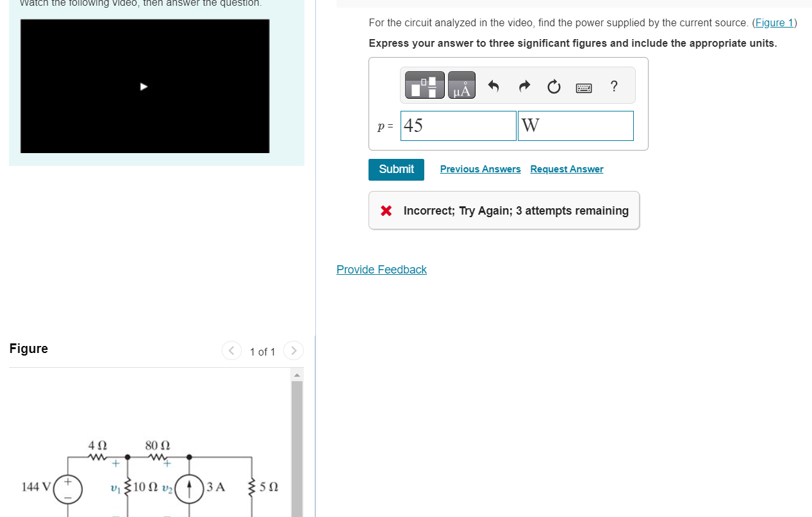This screenshot has height=517, width=812.
Task: Open the math templates icon in answer toolbar
Action: 424,85
